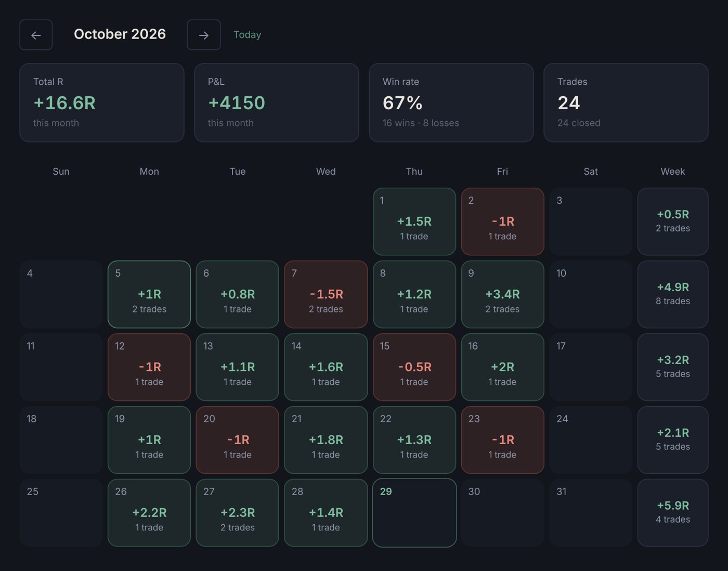Viewport: 728px width, 571px height.
Task: Select October 5 day with +1R
Action: [x=149, y=294]
